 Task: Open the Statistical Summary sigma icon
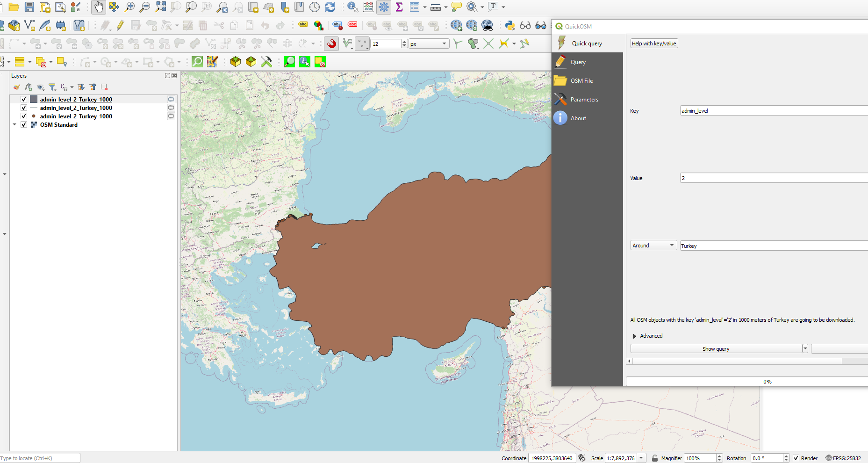tap(399, 7)
